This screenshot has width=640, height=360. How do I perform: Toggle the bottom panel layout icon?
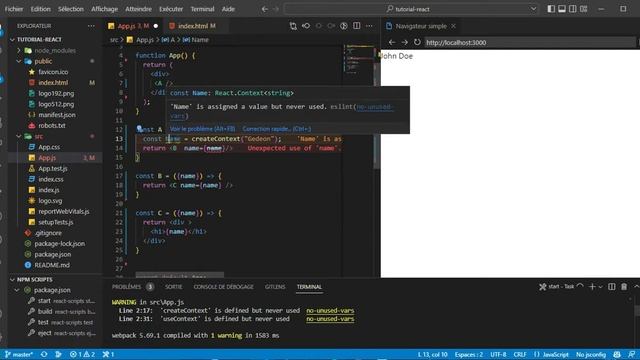(562, 9)
